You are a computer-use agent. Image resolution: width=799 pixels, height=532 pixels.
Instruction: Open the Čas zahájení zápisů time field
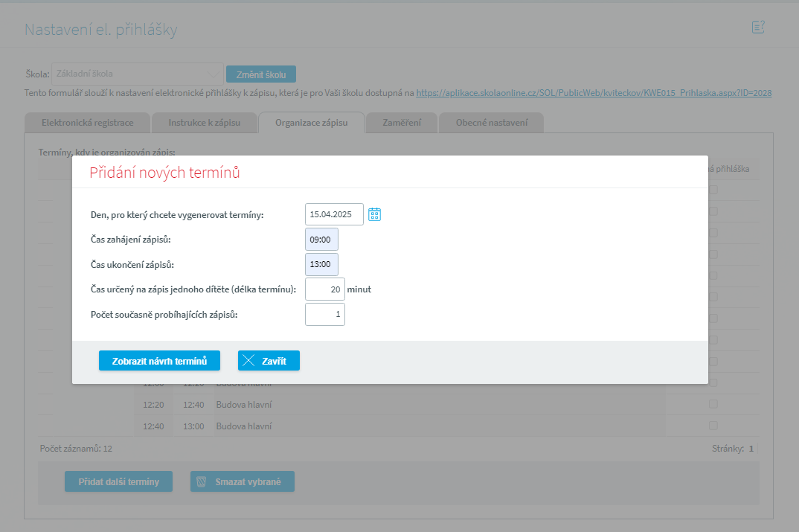pyautogui.click(x=321, y=240)
